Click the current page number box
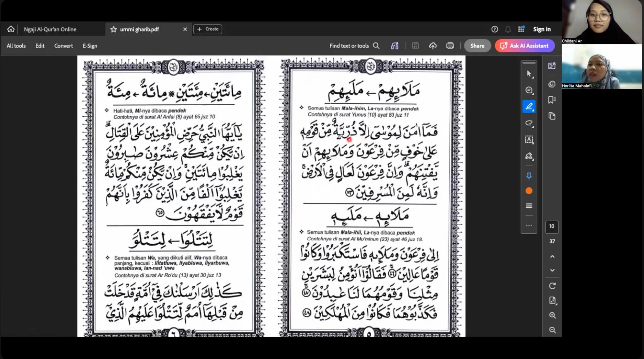644x359 pixels. pyautogui.click(x=552, y=226)
